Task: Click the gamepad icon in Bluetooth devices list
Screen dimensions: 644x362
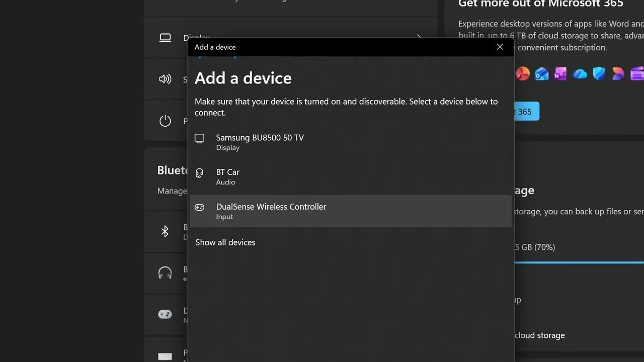Action: point(165,314)
